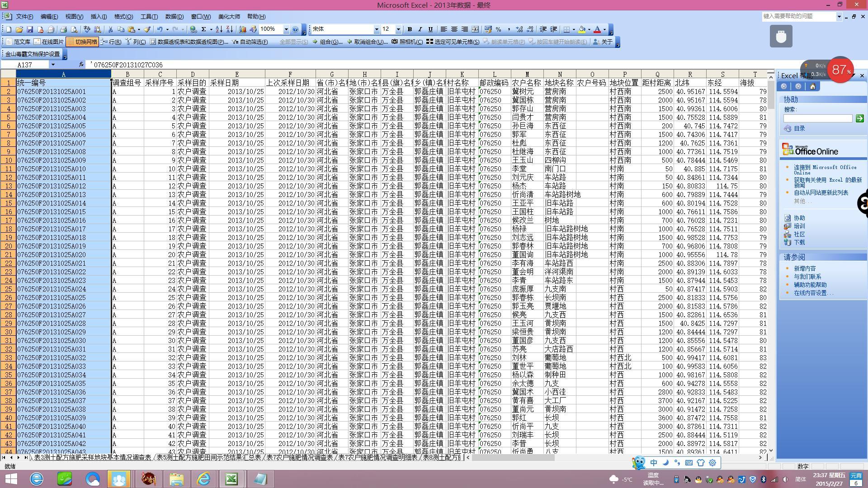Open the borders style dropdown arrow
The height and width of the screenshot is (488, 868).
(x=574, y=29)
